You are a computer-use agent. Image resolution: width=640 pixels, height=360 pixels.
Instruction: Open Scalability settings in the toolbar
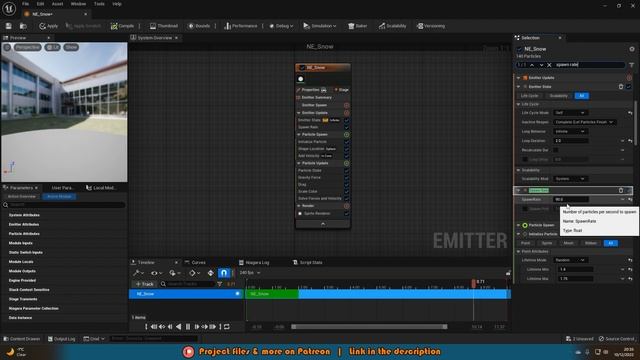pos(392,26)
